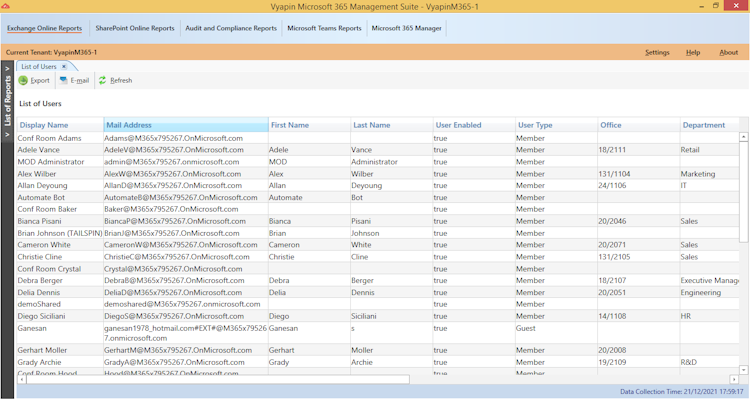Open SharePoint Online Reports tab

[x=135, y=28]
